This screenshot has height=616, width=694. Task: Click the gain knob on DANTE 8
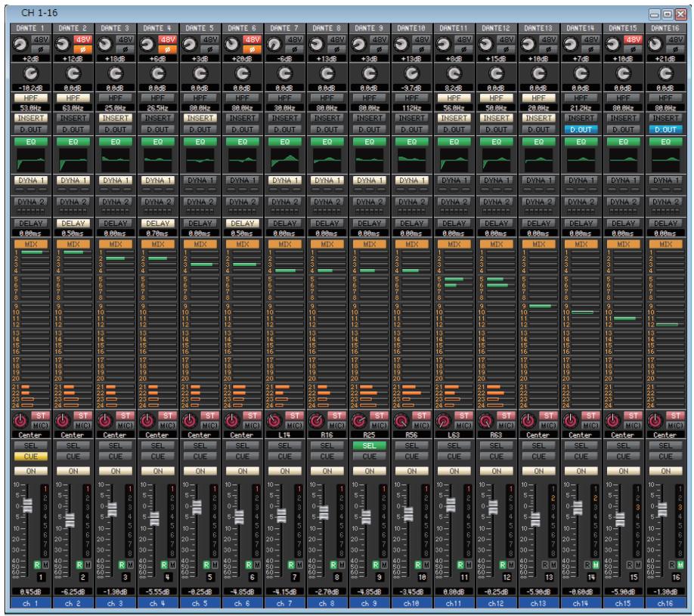tap(316, 45)
